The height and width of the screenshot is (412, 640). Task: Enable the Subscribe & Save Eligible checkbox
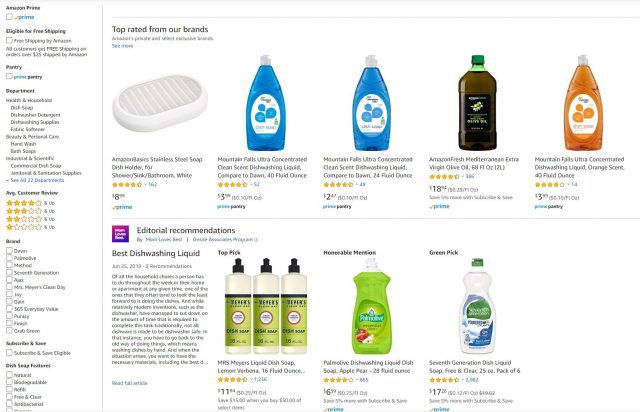click(x=9, y=353)
